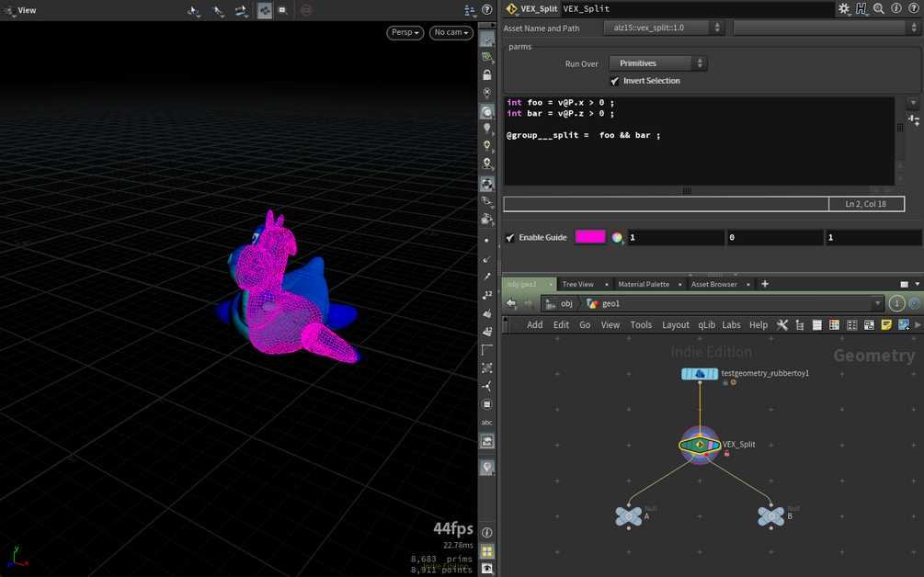Click the list view icon in the network toolbar

coord(816,325)
